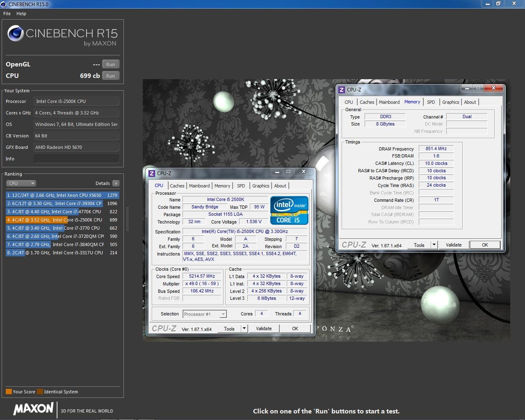Click Tools button in front CPU-Z window
Screen dimensions: 525x420
(229, 329)
